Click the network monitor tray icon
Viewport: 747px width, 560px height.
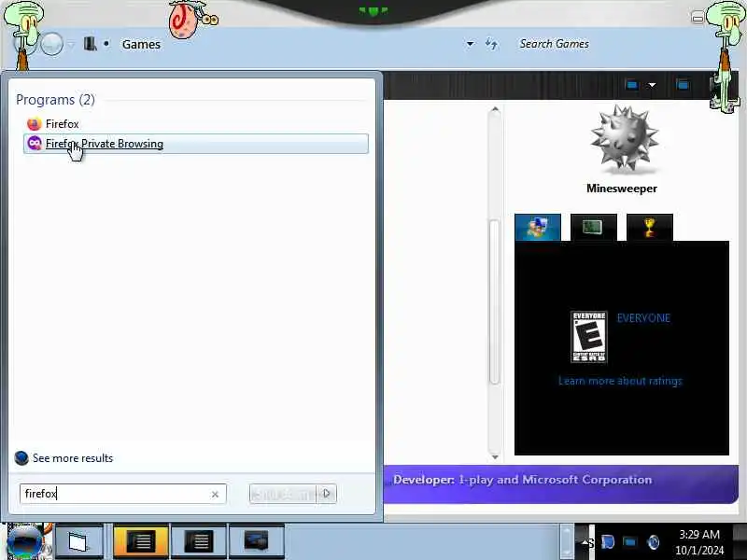pos(629,542)
